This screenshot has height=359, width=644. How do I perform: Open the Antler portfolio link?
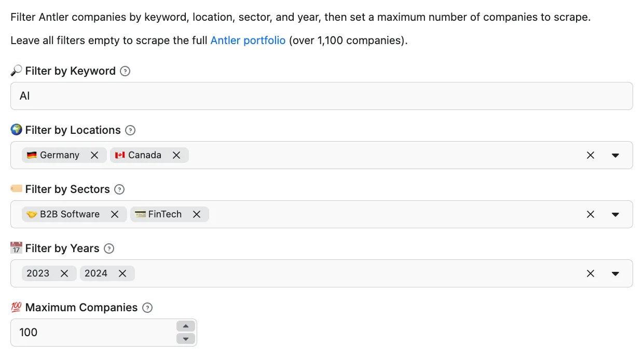point(248,40)
